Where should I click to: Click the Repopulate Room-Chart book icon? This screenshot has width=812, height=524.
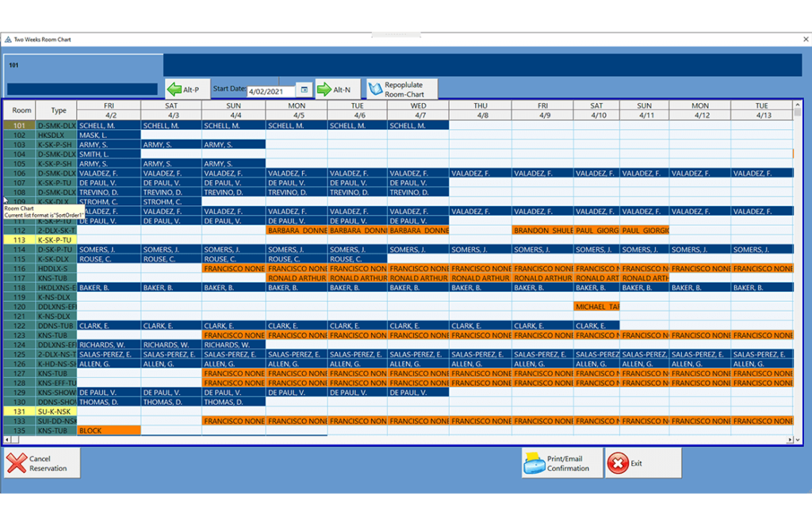pyautogui.click(x=377, y=88)
